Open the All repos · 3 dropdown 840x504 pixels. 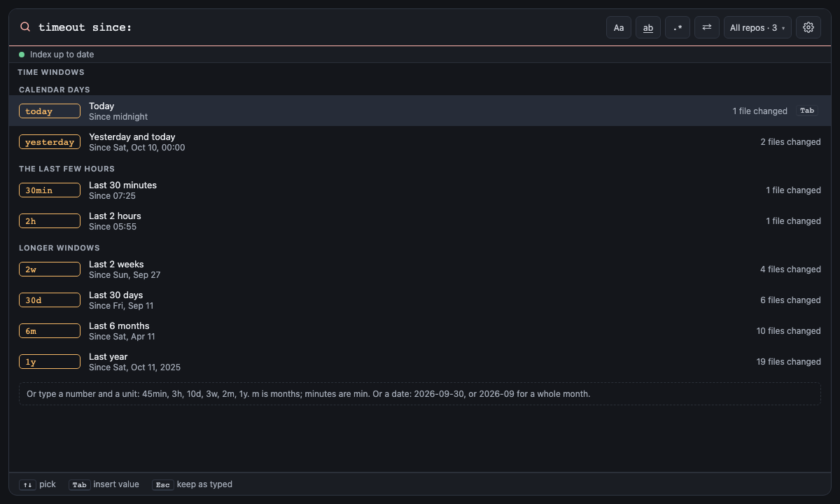click(x=757, y=27)
